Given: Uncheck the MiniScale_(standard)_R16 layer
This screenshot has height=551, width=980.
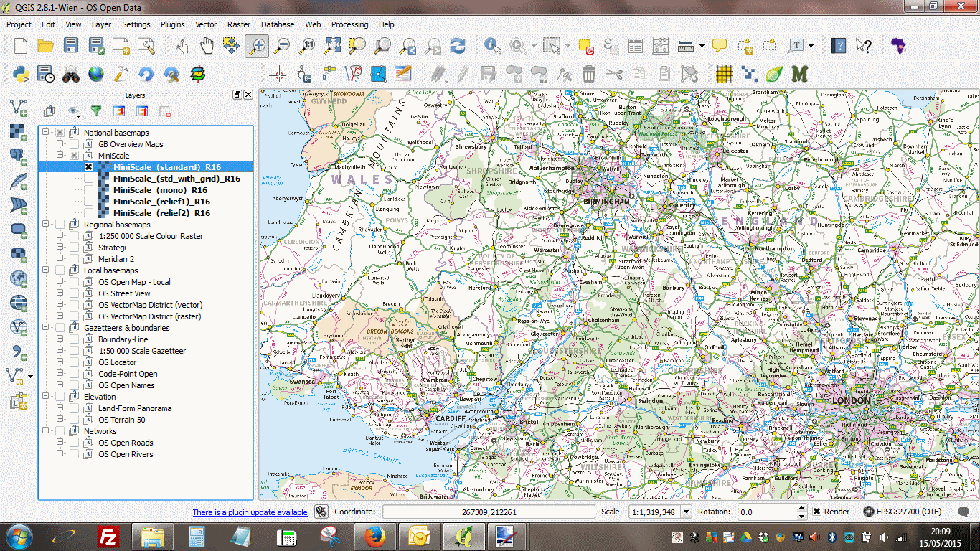Looking at the screenshot, I should click(88, 167).
